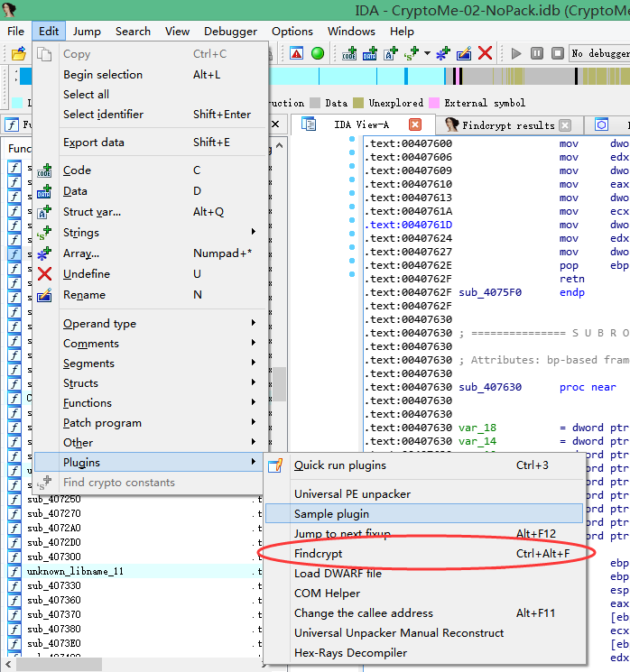Image resolution: width=630 pixels, height=672 pixels.
Task: Select Sample plugin entry
Action: coord(424,514)
